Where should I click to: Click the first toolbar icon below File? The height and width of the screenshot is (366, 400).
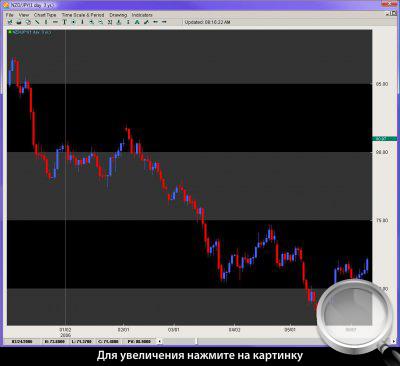[x=10, y=22]
